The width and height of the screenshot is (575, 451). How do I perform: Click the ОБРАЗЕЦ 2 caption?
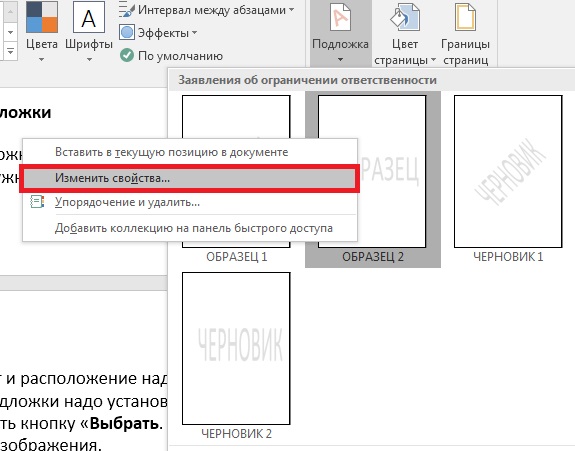pos(373,257)
